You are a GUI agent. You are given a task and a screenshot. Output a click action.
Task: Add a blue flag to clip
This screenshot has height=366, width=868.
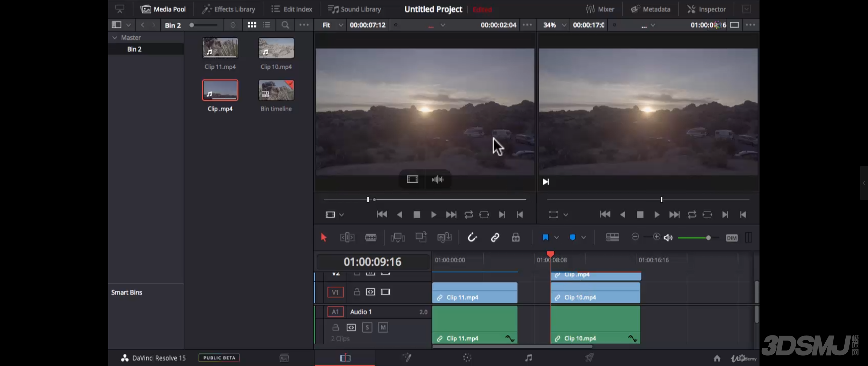pyautogui.click(x=545, y=238)
